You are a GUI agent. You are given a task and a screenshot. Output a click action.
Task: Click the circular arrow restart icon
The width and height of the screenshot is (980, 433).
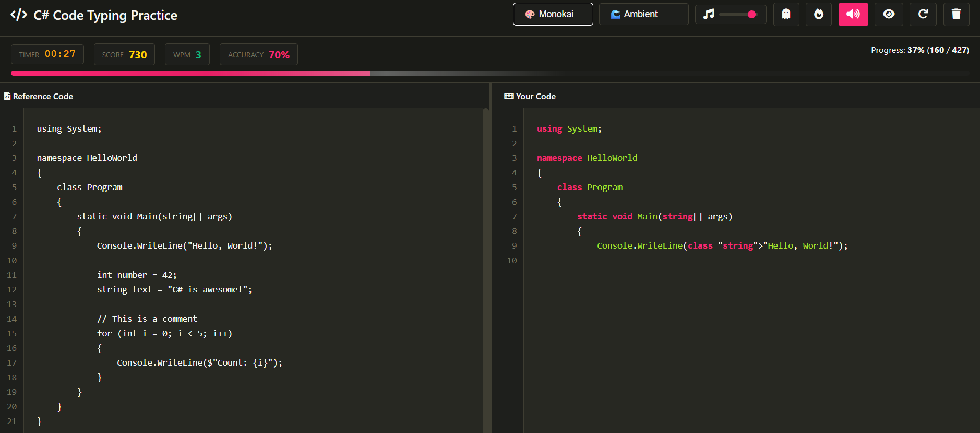point(923,14)
